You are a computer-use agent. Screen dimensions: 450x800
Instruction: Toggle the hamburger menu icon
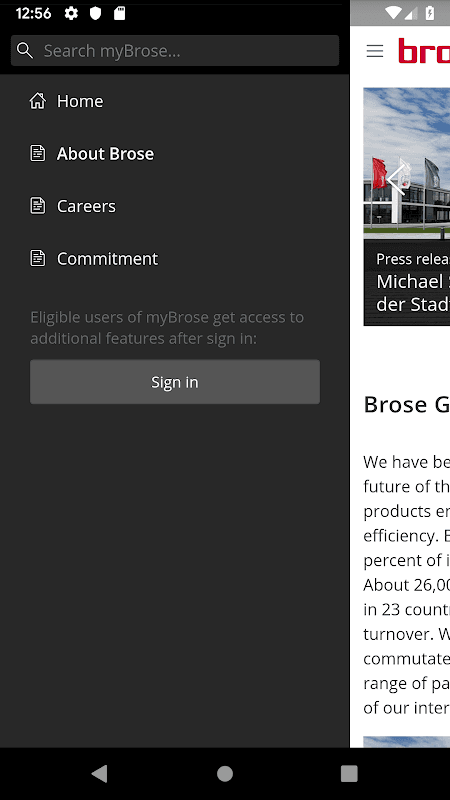(375, 51)
